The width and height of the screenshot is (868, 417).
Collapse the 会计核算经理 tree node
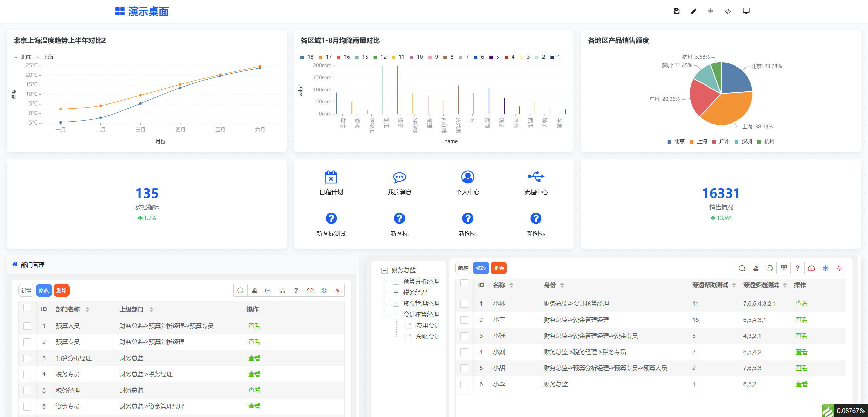pos(396,315)
